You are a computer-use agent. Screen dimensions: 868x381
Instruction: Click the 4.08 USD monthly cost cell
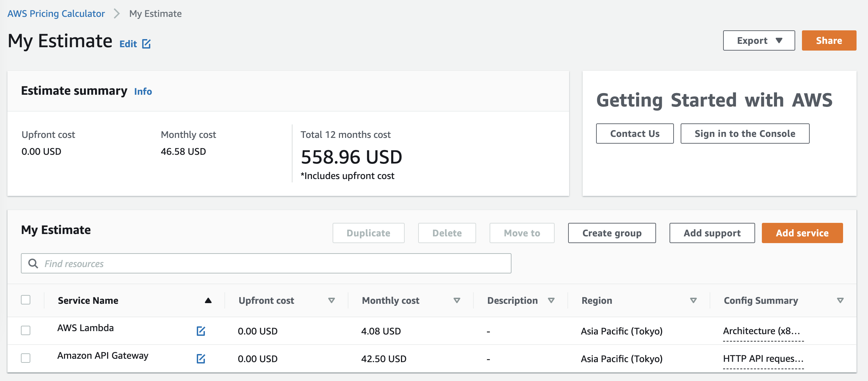[x=381, y=331]
